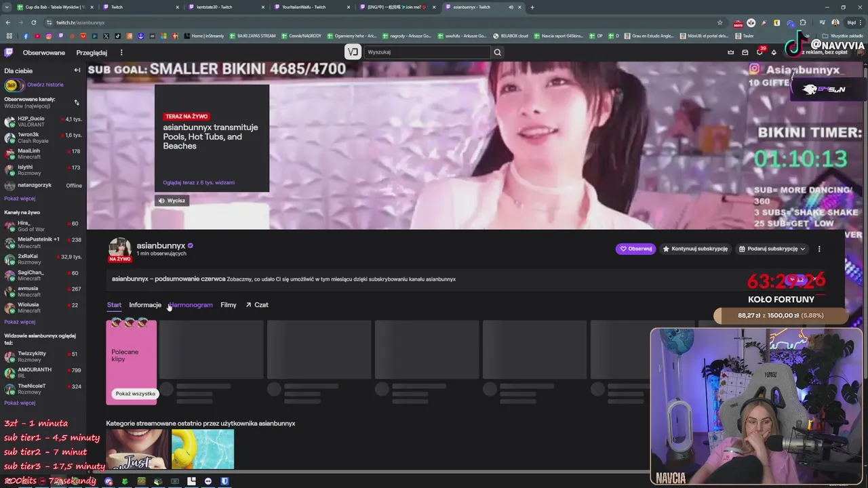Open Twitch top nav three-dot menu
868x488 pixels.
coord(121,52)
